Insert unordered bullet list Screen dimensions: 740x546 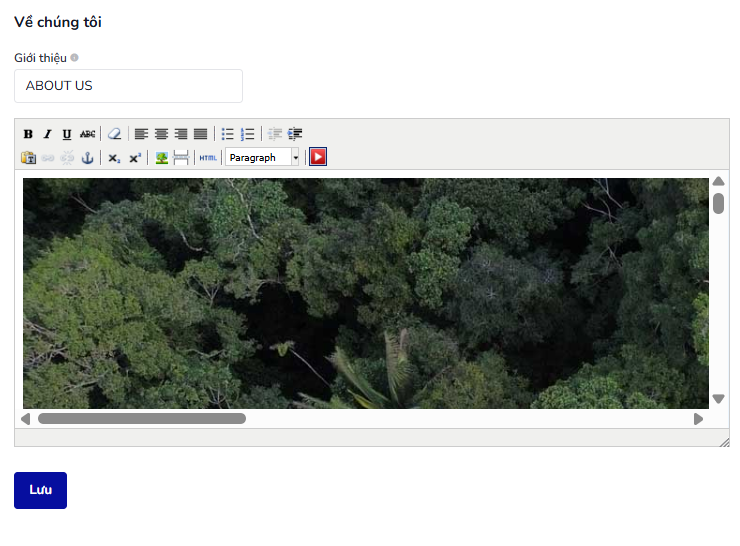pos(227,134)
